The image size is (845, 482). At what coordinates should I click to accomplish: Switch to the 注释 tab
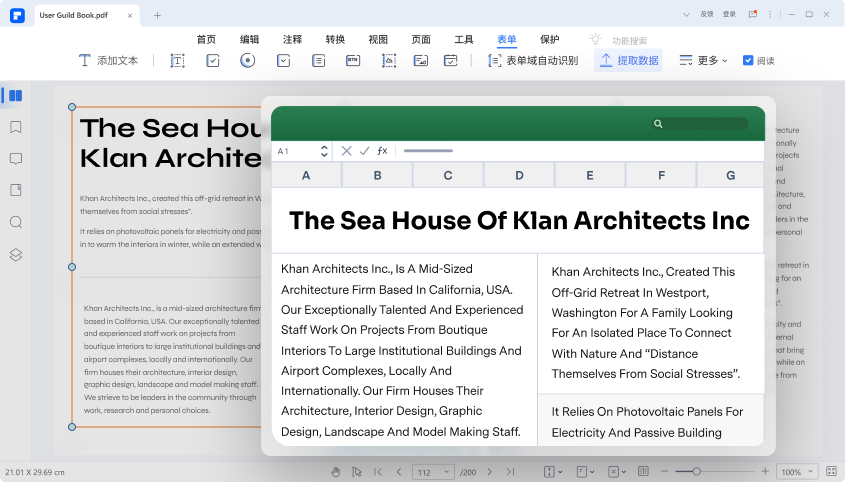pos(292,39)
